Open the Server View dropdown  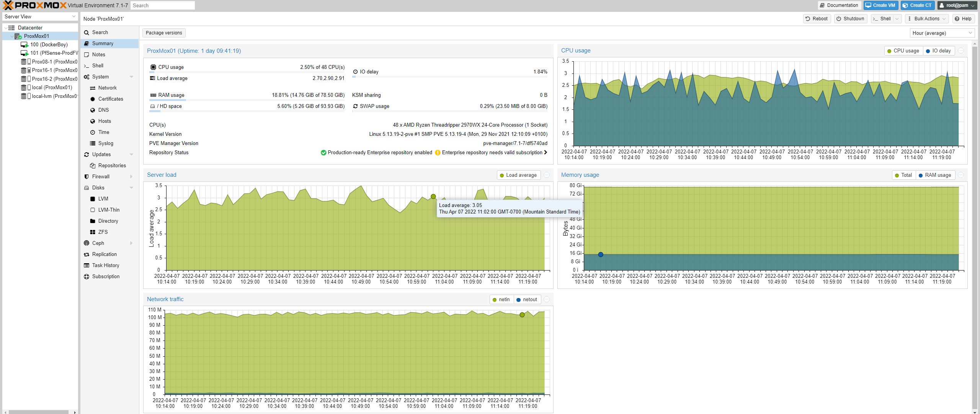tap(40, 17)
